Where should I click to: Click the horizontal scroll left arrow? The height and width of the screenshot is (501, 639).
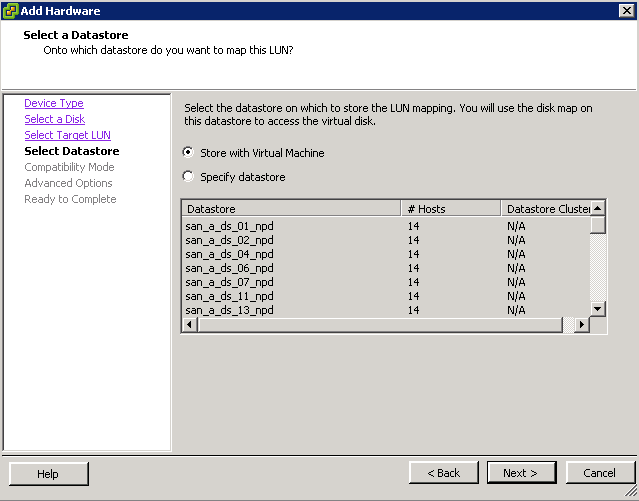point(189,324)
